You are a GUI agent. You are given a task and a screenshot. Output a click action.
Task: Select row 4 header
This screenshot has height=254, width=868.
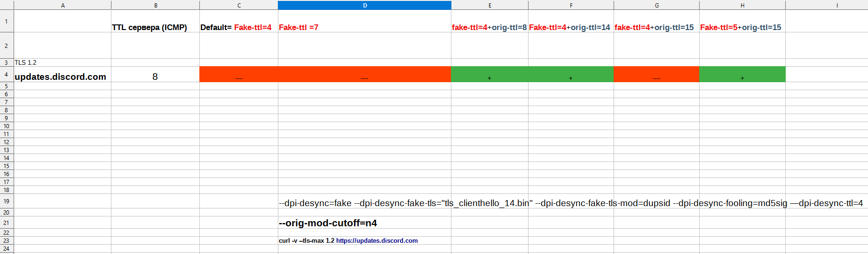coord(7,74)
